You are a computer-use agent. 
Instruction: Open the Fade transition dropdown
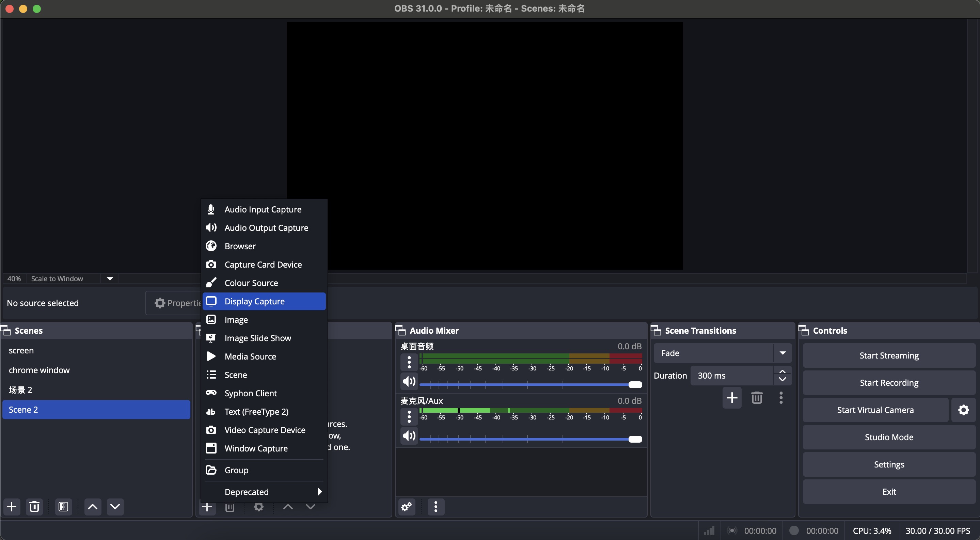click(x=782, y=353)
